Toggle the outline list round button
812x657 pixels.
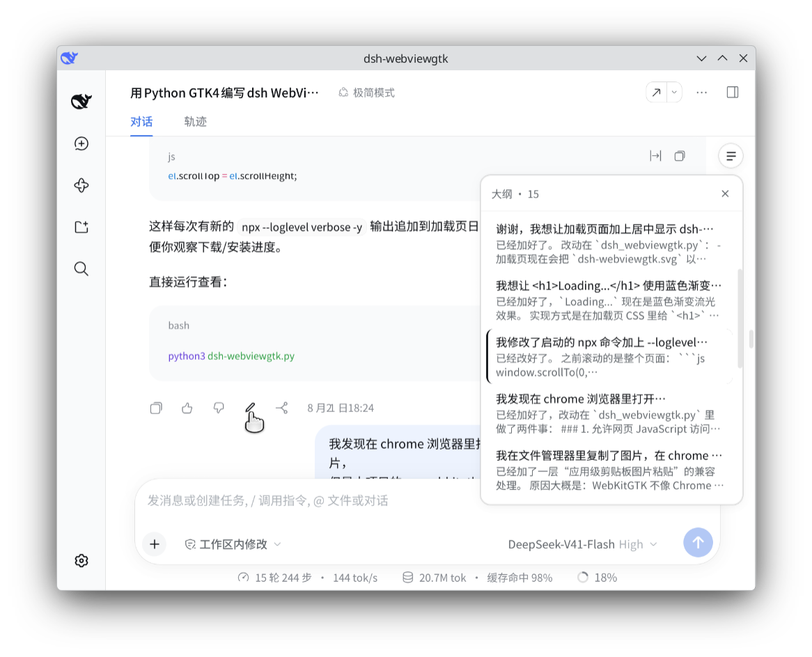[x=731, y=156]
